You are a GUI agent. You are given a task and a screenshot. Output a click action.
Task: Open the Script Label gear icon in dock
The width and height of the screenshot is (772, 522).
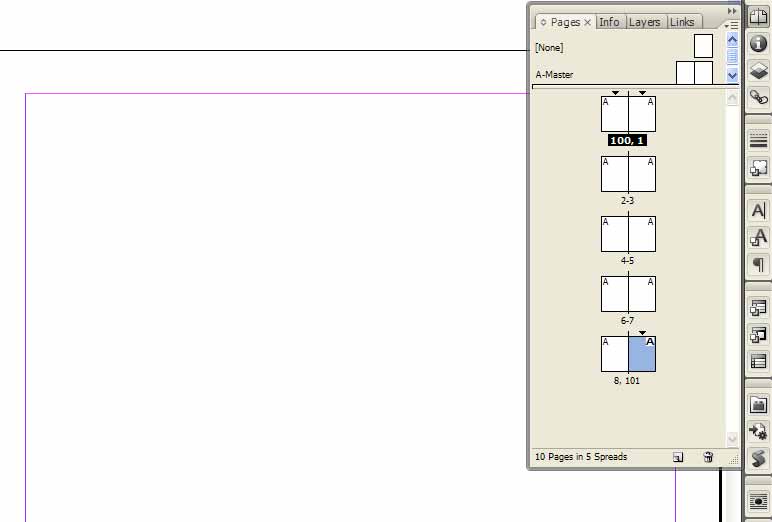click(758, 431)
